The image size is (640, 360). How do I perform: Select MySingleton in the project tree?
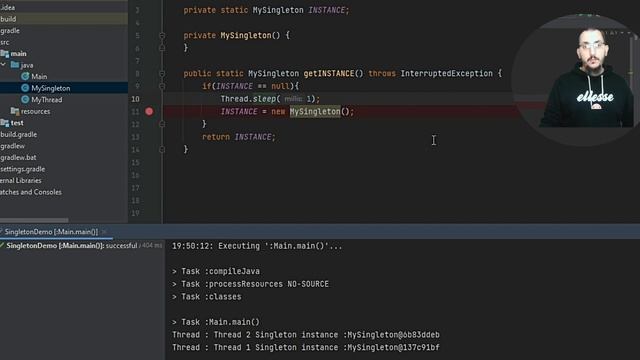(x=51, y=88)
